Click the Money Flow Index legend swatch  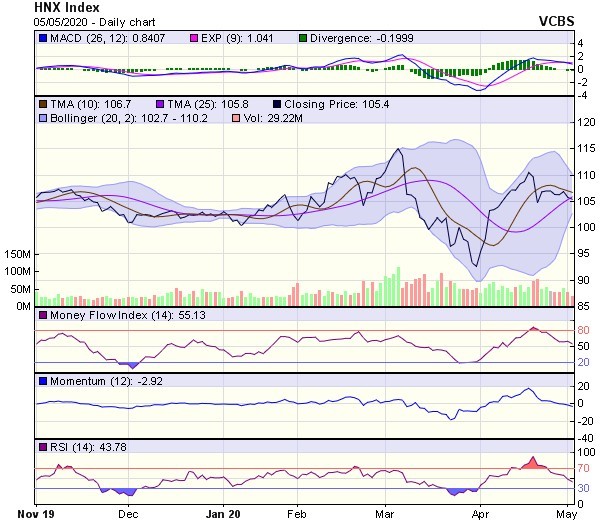(43, 315)
